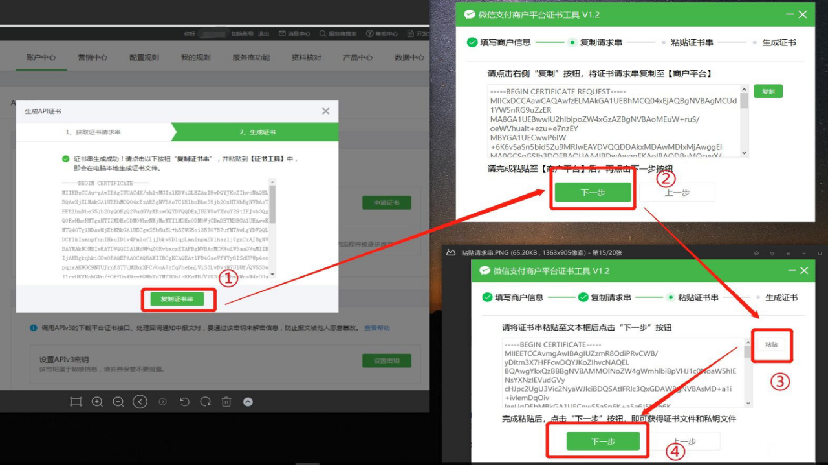Click 下一步 in the 粘贴证书串 step window

click(x=603, y=441)
